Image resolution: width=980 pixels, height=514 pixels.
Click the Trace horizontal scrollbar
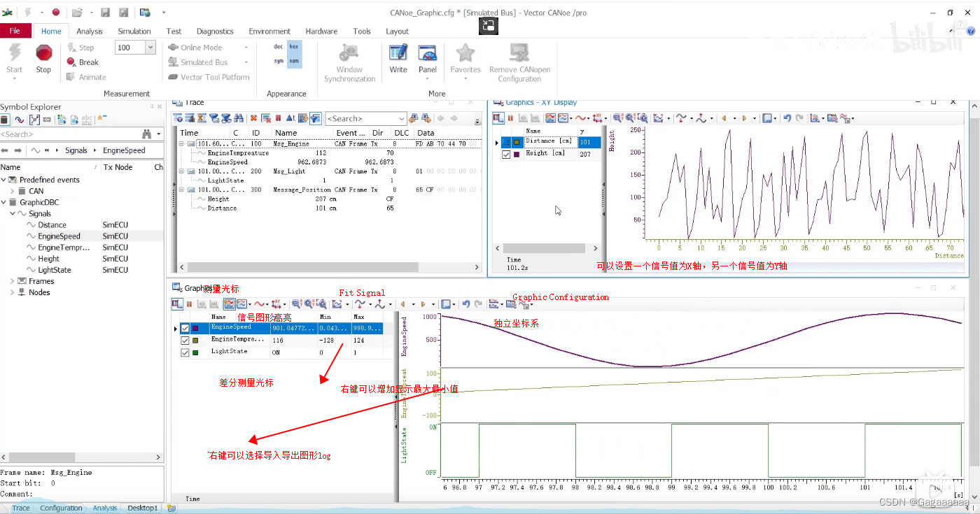click(x=304, y=267)
